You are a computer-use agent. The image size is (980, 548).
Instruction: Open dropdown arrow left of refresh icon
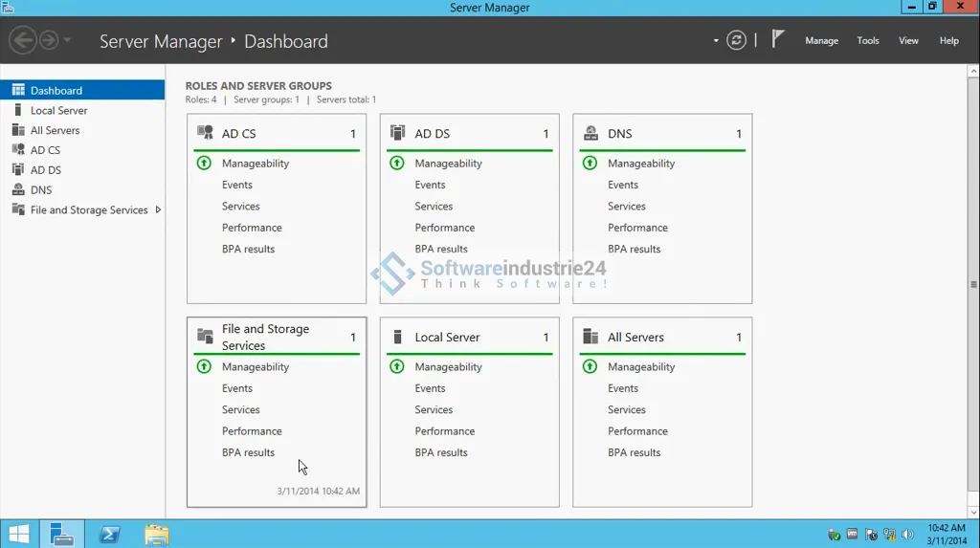point(716,41)
